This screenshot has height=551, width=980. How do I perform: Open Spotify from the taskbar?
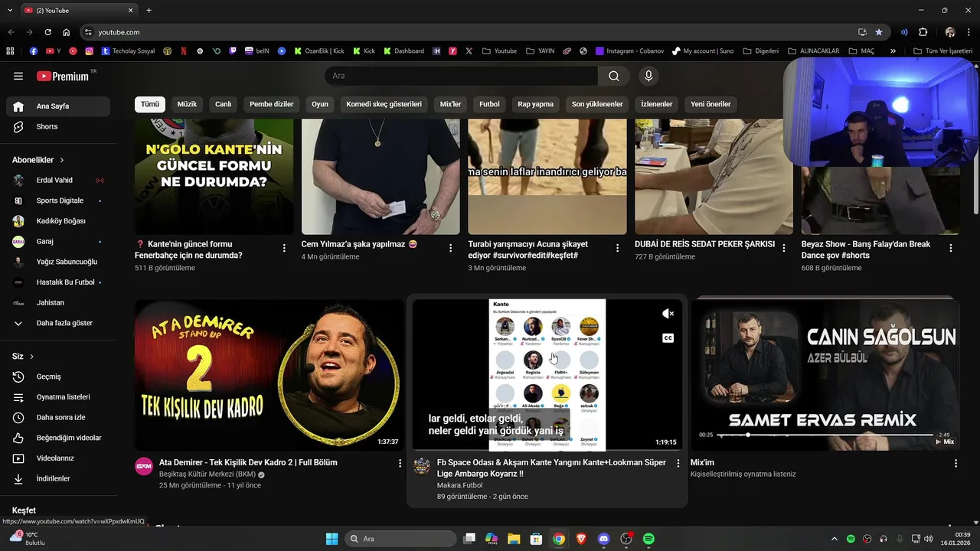coord(648,539)
